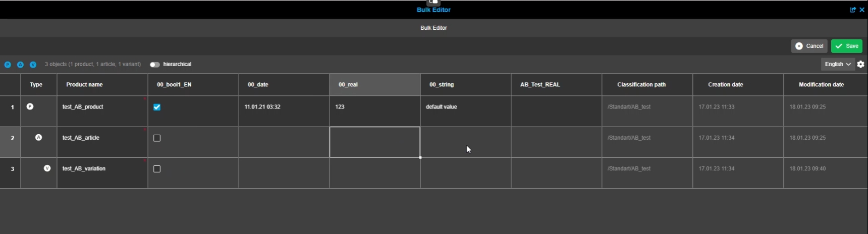Click empty 00_date cell for test_AB_article
Screen dimensions: 868x234
point(284,142)
